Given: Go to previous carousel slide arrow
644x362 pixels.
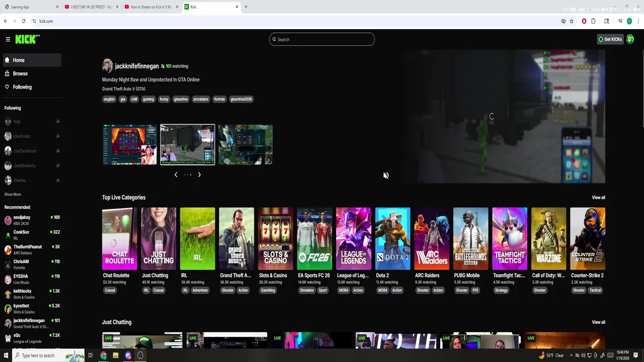Looking at the screenshot, I should (x=176, y=174).
